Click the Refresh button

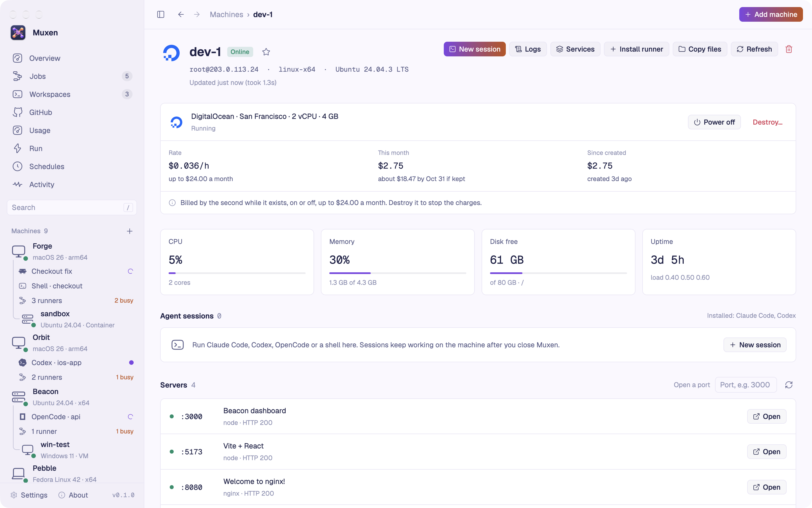coord(754,49)
